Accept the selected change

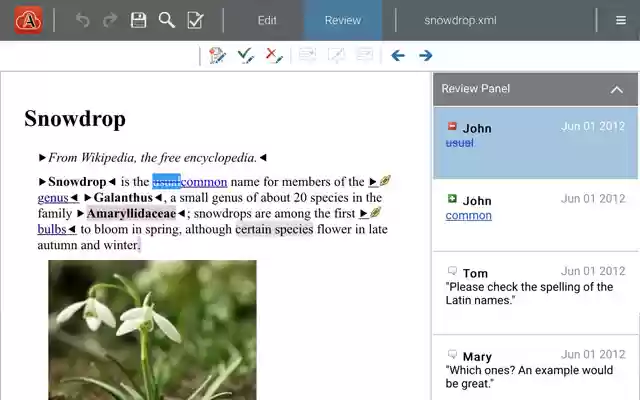246,56
